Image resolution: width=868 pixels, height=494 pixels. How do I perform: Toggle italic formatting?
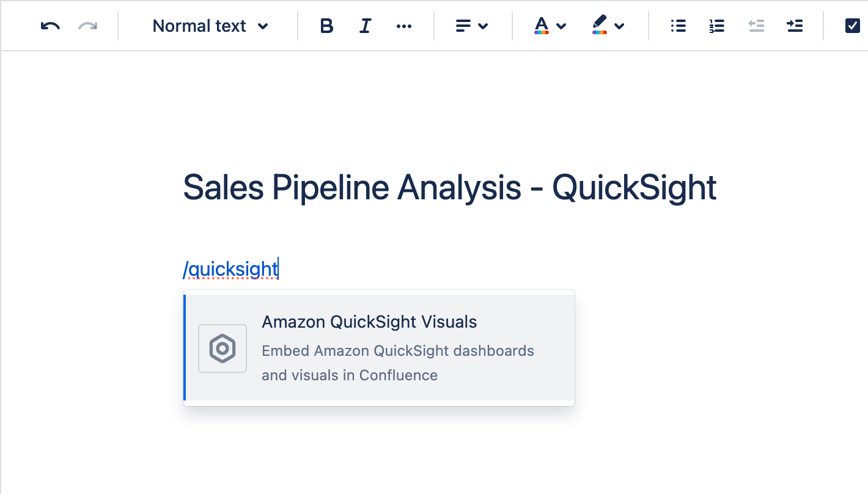[x=365, y=26]
